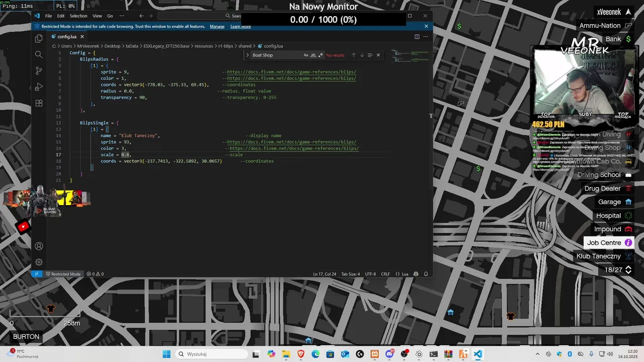Navigate back with the title bar arrow

(141, 16)
